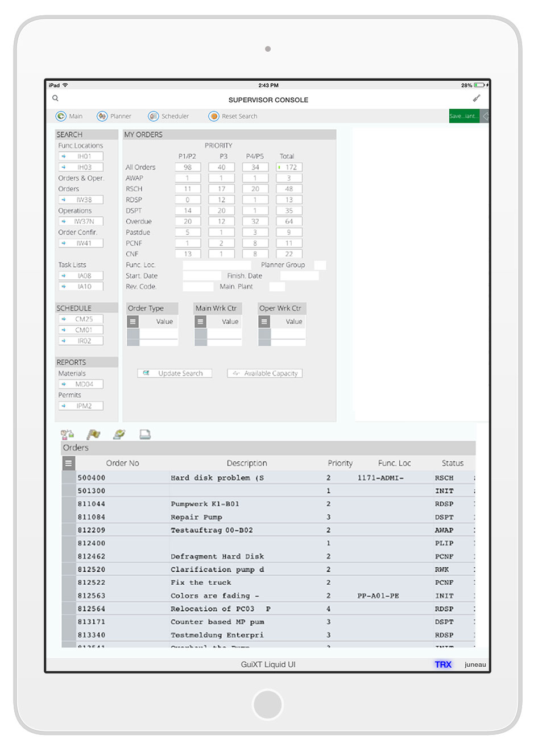This screenshot has width=538, height=756.
Task: Switch to the Scheduler view
Action: pos(169,116)
